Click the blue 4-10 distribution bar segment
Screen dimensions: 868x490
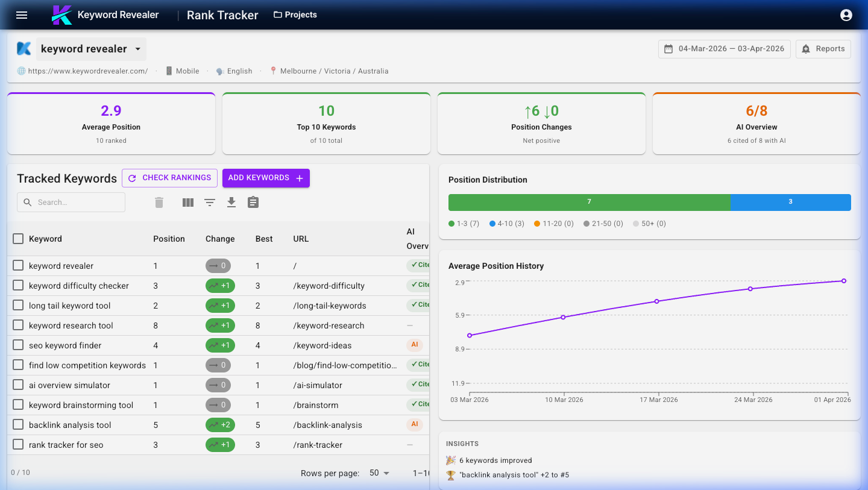pyautogui.click(x=790, y=202)
